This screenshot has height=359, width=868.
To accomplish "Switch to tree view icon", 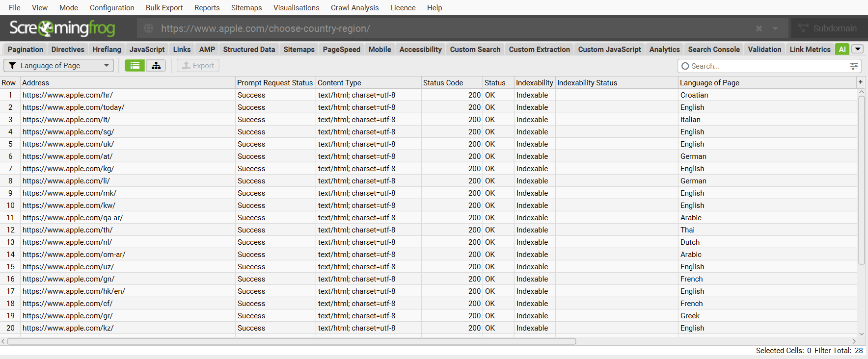I will [x=156, y=66].
